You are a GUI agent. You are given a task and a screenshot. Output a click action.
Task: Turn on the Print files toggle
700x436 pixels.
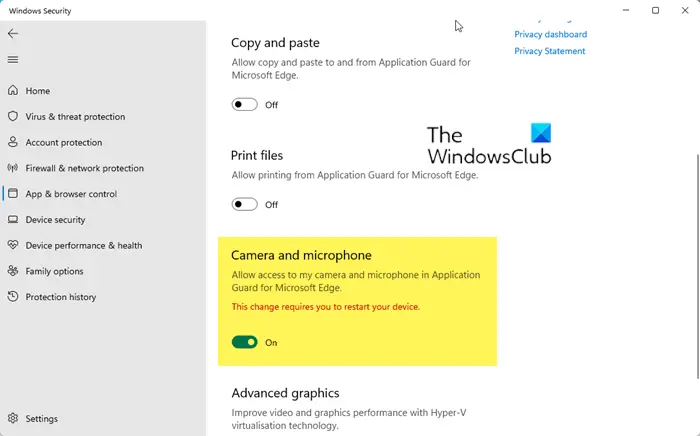click(x=244, y=204)
